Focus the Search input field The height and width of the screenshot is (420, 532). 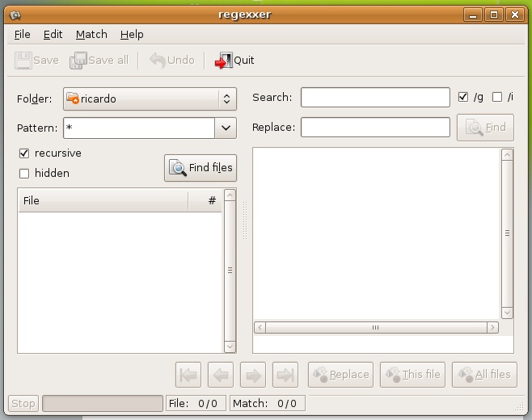(x=375, y=97)
